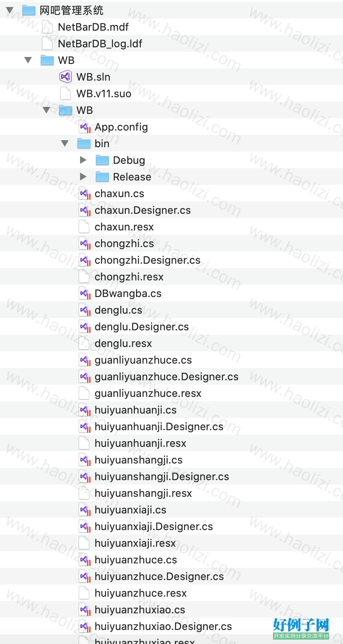Select the App.config file name

121,127
